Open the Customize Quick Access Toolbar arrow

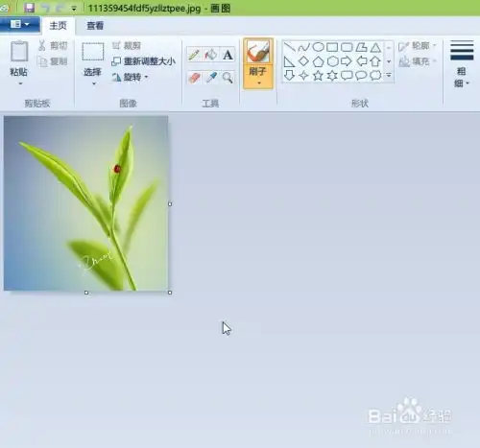[x=74, y=9]
